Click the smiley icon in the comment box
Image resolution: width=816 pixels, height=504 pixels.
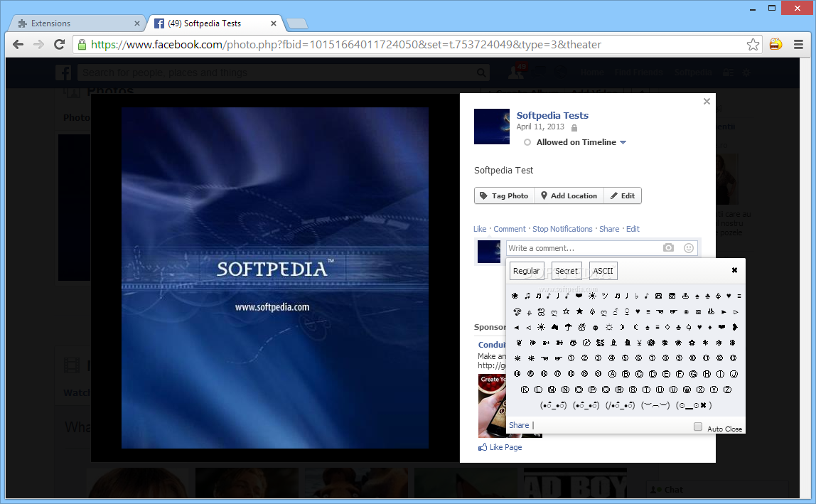click(689, 248)
